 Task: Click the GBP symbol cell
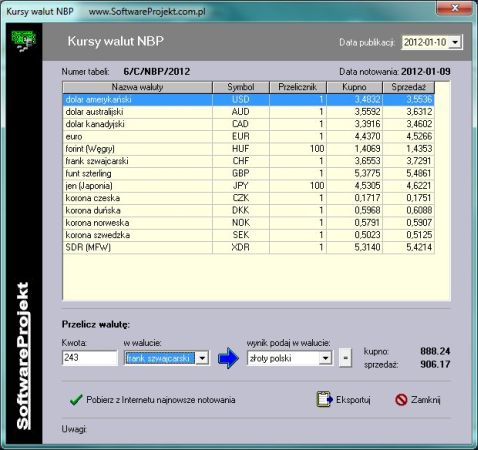tap(241, 173)
